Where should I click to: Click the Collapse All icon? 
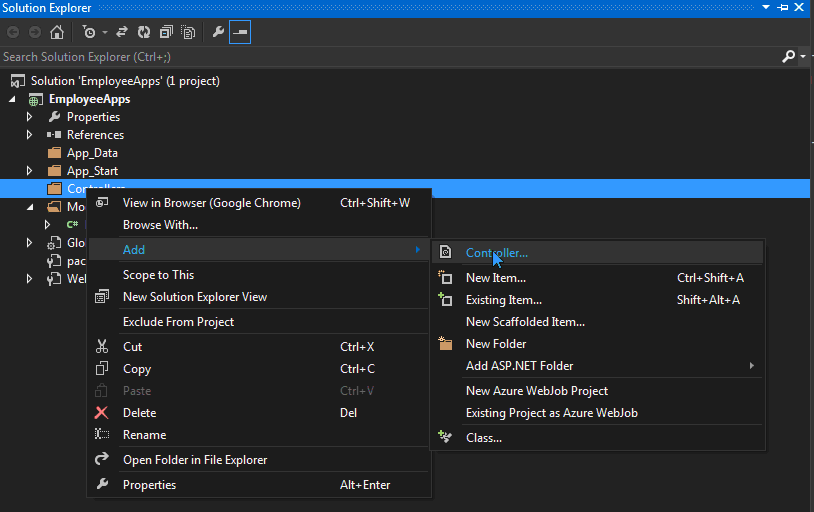point(166,32)
